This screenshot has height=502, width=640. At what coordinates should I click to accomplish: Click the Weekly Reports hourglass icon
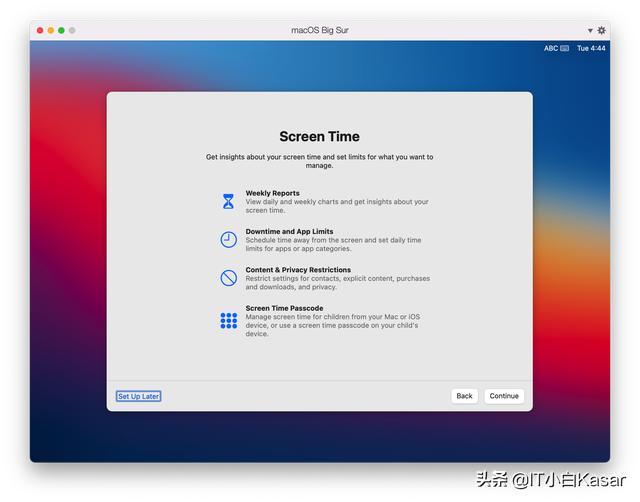[229, 201]
